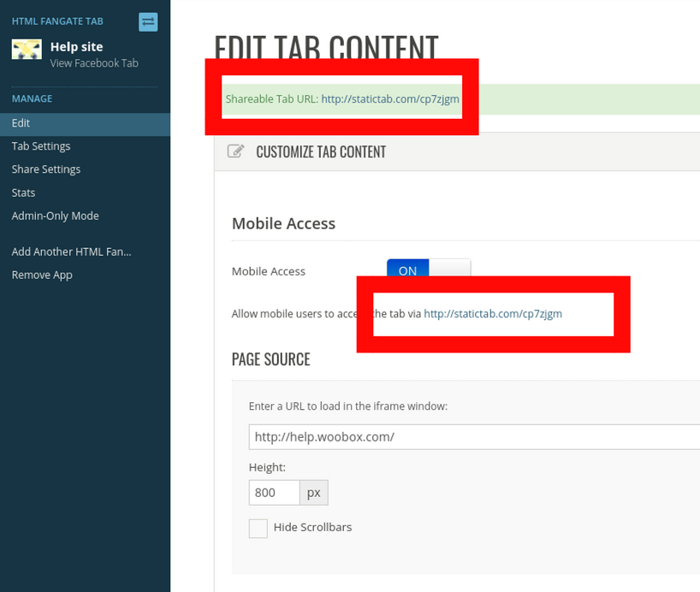The width and height of the screenshot is (700, 592).
Task: Open the View Facebook Tab link
Action: pyautogui.click(x=93, y=63)
